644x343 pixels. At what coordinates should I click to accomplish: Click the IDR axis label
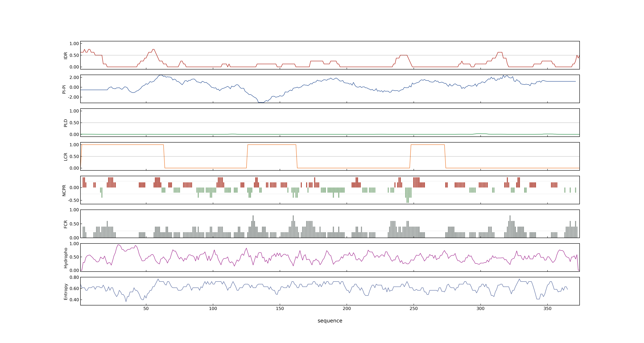pyautogui.click(x=66, y=55)
